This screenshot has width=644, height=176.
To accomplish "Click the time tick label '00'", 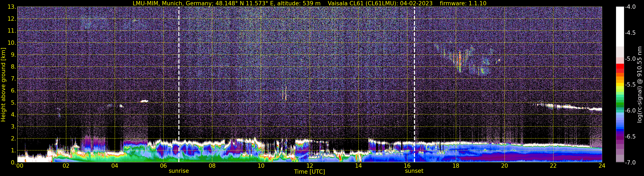I will 20,166.
